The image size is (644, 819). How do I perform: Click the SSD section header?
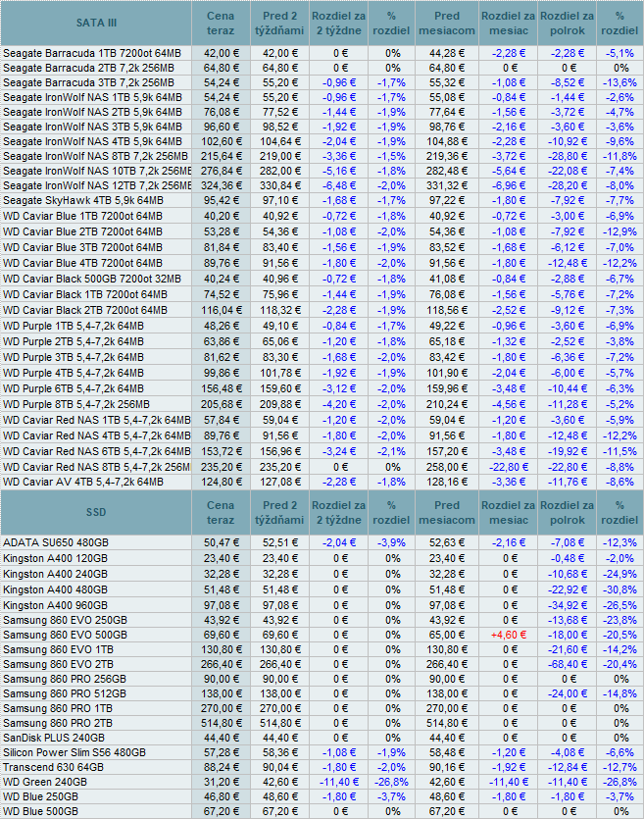(x=96, y=512)
